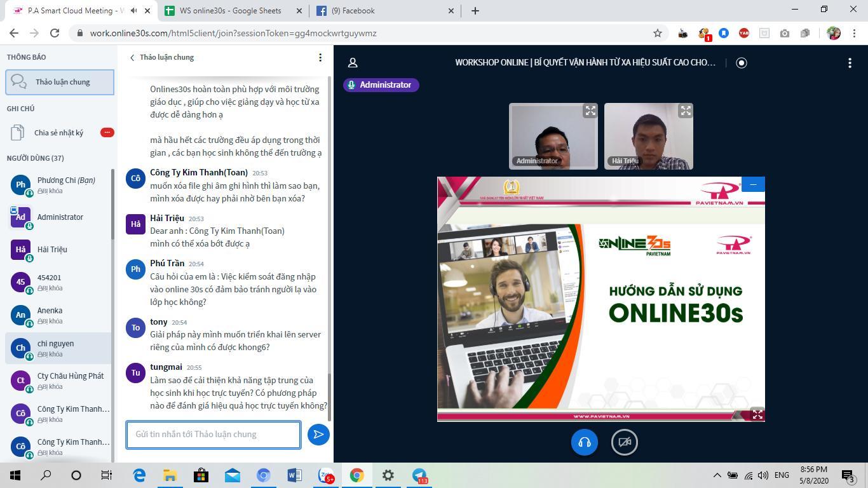Close the Facebook tab

point(451,11)
